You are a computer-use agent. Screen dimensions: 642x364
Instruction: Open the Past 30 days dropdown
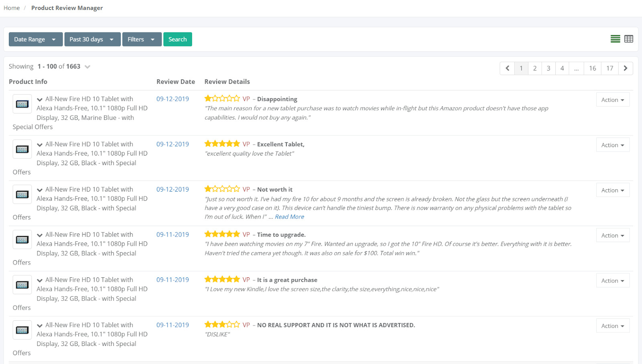pos(92,39)
